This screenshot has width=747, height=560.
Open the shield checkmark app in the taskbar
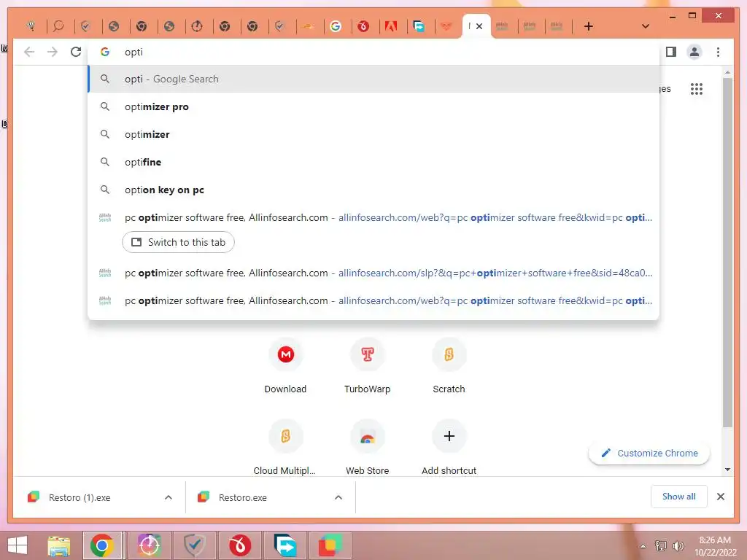(x=194, y=545)
